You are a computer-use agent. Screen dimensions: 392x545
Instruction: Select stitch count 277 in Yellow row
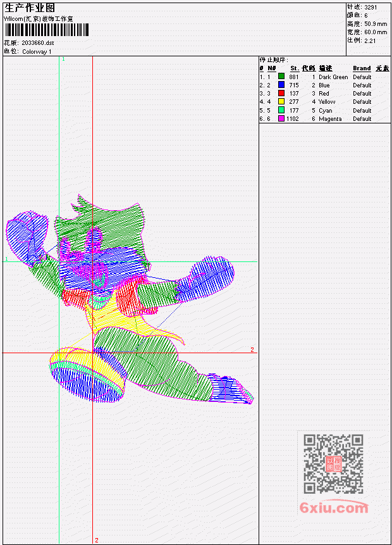click(x=294, y=102)
